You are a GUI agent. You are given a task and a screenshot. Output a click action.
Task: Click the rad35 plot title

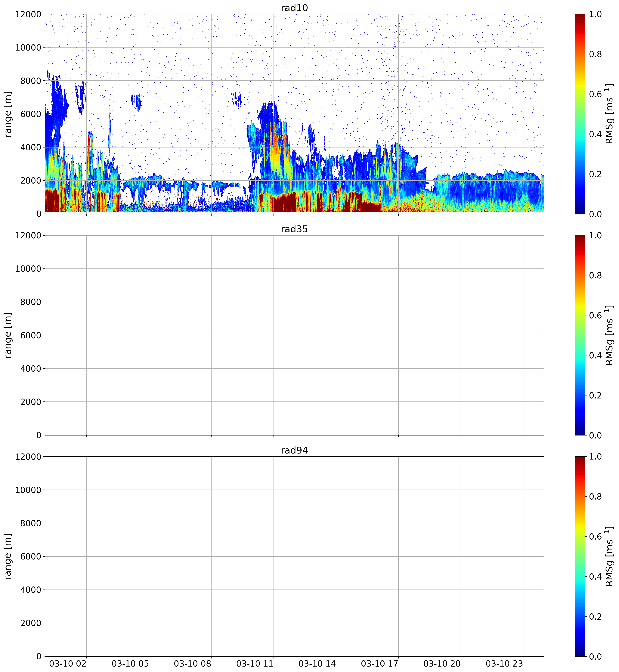pos(294,229)
